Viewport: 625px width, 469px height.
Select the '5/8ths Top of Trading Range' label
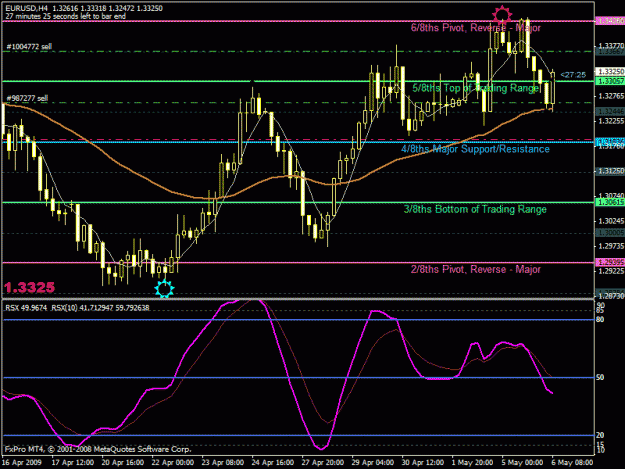(x=476, y=88)
